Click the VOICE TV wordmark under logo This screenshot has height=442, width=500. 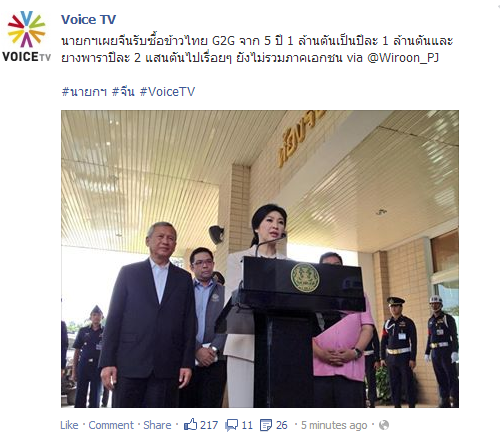coord(26,57)
